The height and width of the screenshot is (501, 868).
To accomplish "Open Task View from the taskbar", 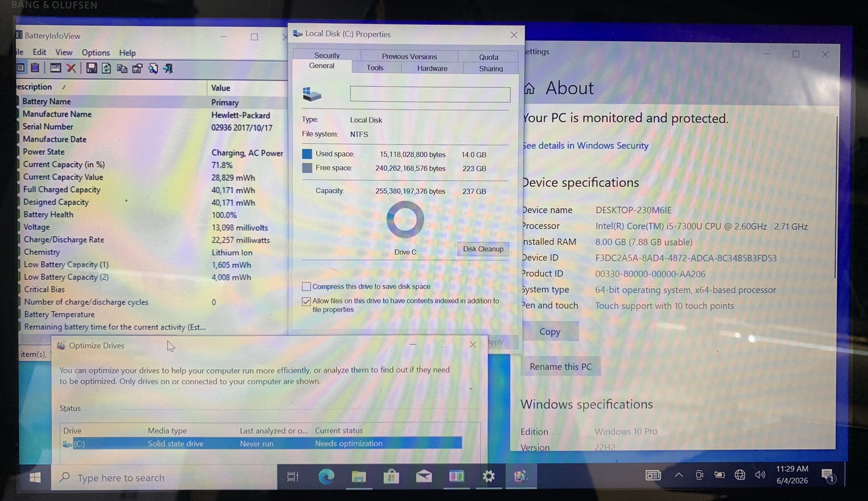I will coord(293,477).
